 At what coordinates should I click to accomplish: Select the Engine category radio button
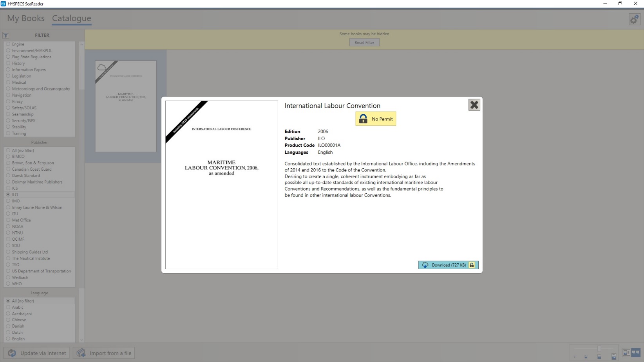(x=8, y=44)
